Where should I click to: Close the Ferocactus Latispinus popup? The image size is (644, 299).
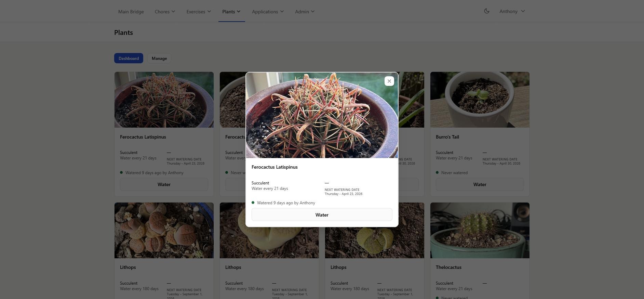point(389,81)
